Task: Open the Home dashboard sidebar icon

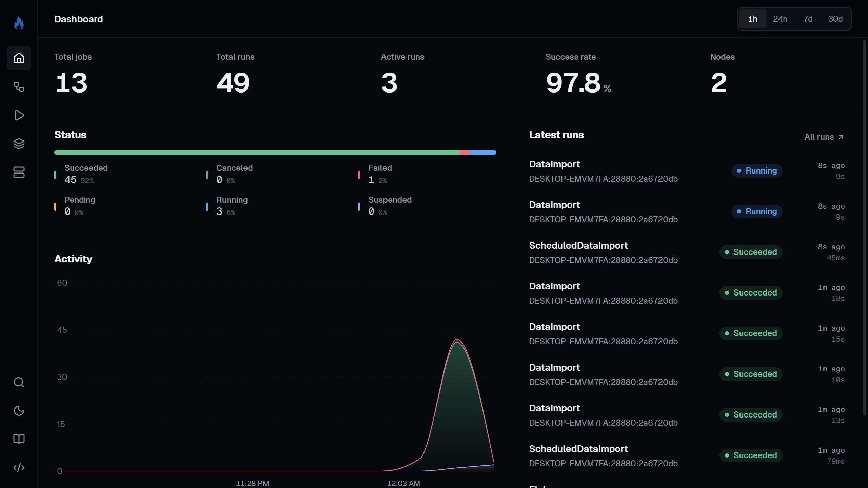Action: (19, 58)
